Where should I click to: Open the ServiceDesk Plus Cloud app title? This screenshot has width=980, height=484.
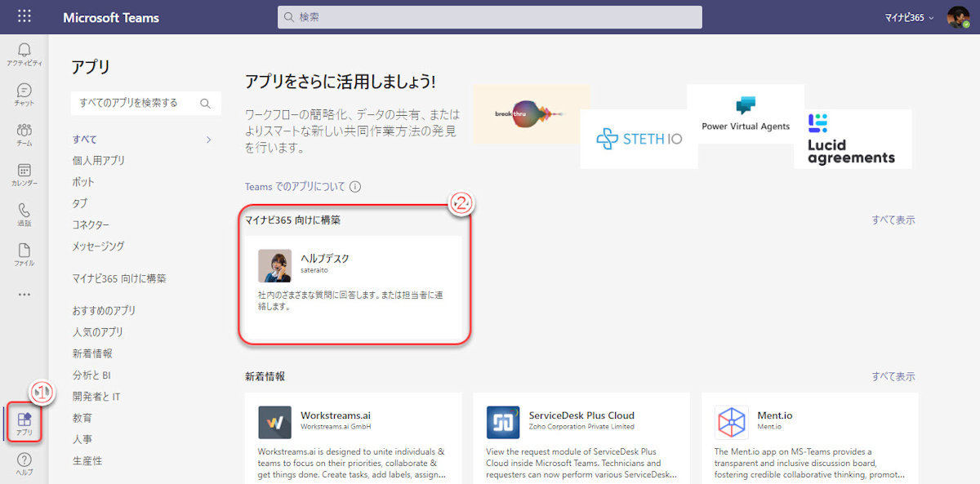(x=581, y=415)
